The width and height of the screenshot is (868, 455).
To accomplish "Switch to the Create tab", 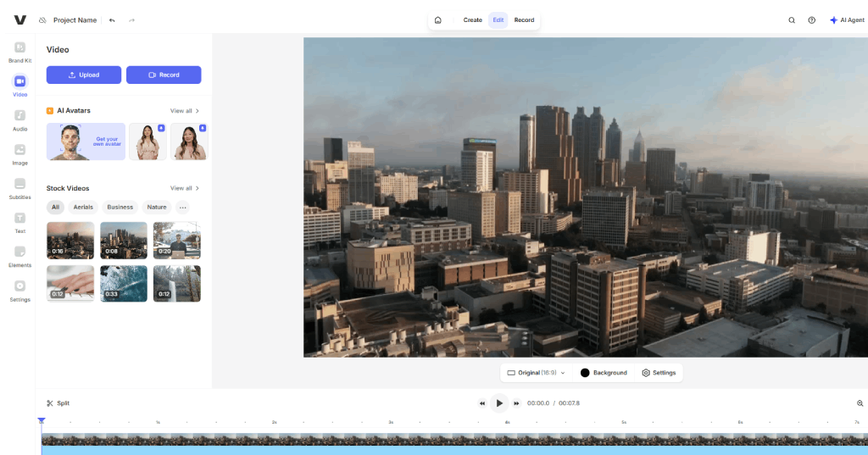I will [x=472, y=20].
